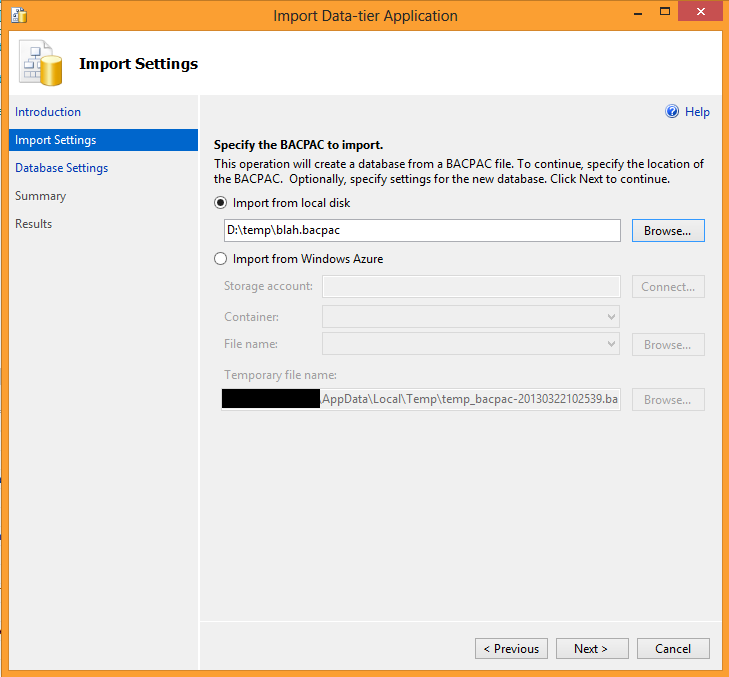Open the Database Settings wizard step
729x677 pixels.
61,168
